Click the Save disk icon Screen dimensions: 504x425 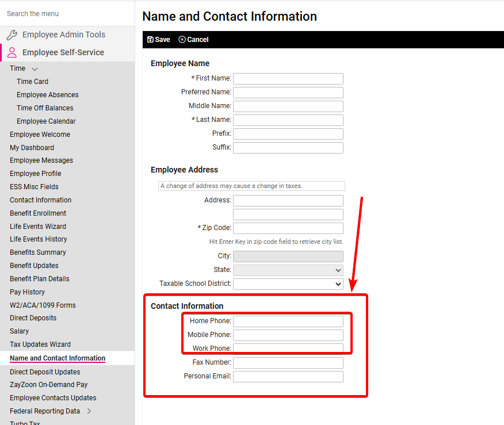(150, 40)
